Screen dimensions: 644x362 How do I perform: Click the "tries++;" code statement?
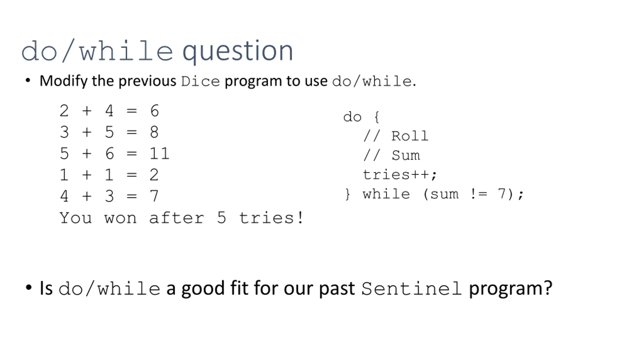click(400, 175)
